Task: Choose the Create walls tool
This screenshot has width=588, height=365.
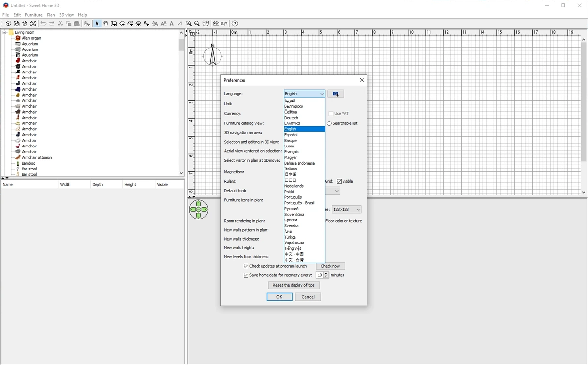Action: (x=114, y=24)
